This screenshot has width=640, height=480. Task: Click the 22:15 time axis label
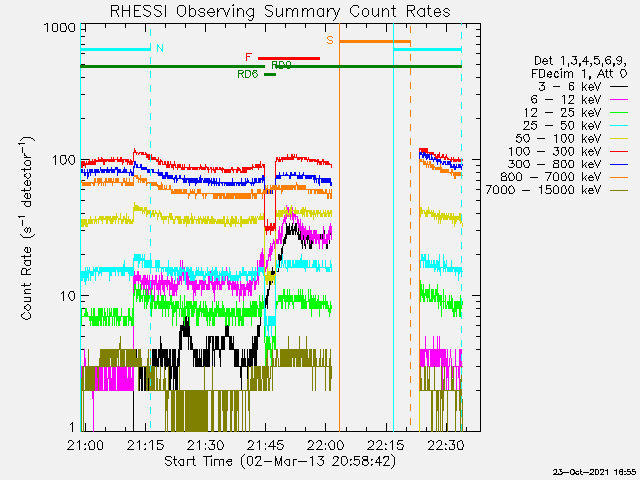(386, 445)
